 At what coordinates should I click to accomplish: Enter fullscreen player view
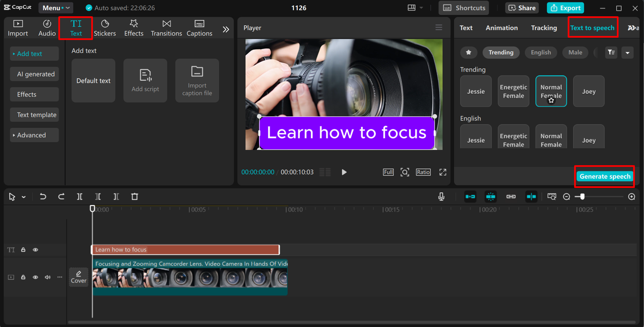click(x=443, y=172)
